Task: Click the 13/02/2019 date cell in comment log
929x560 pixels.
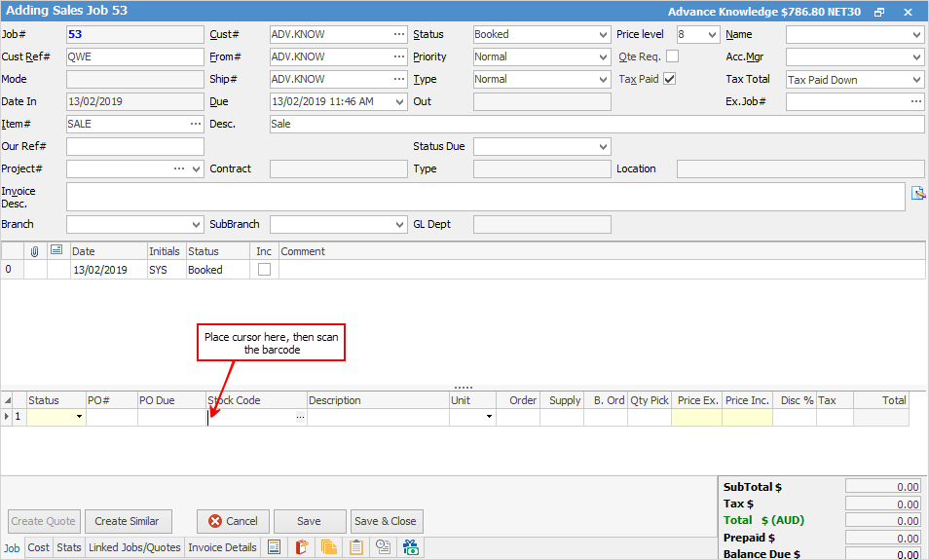Action: (x=108, y=270)
